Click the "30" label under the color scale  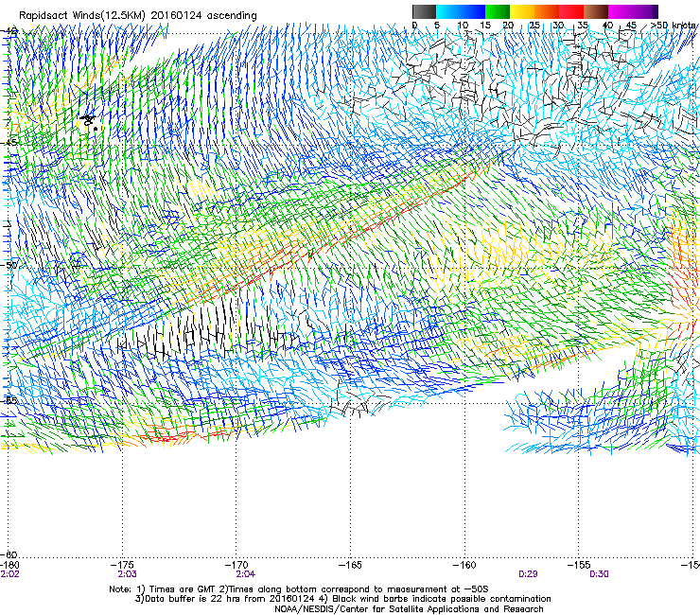[x=558, y=25]
